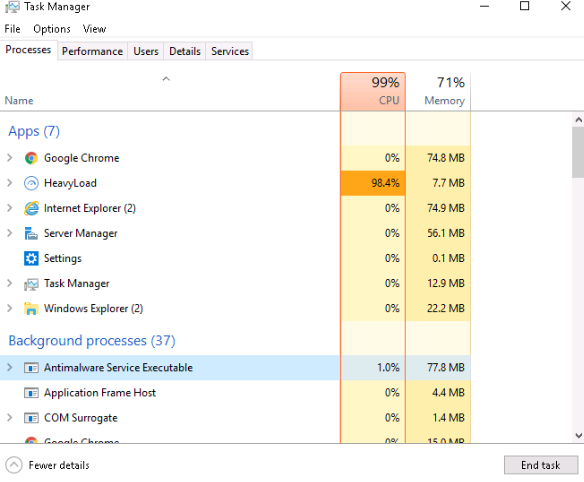The width and height of the screenshot is (584, 482).
Task: Click the vertical scrollbar thumb
Action: pyautogui.click(x=578, y=152)
